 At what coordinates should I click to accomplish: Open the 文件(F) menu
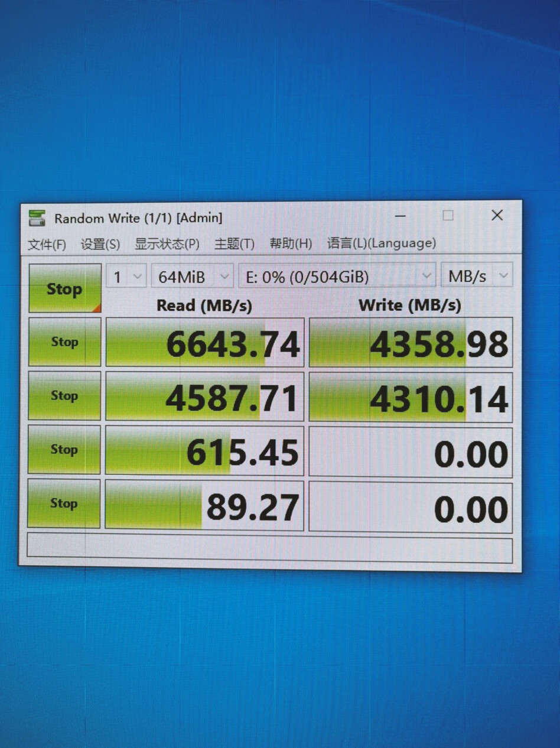pos(47,244)
